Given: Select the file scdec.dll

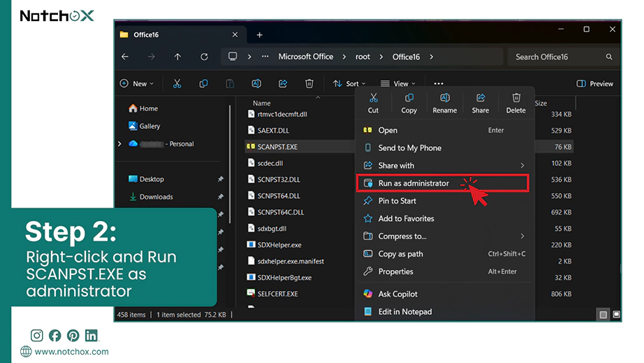Looking at the screenshot, I should tap(265, 163).
